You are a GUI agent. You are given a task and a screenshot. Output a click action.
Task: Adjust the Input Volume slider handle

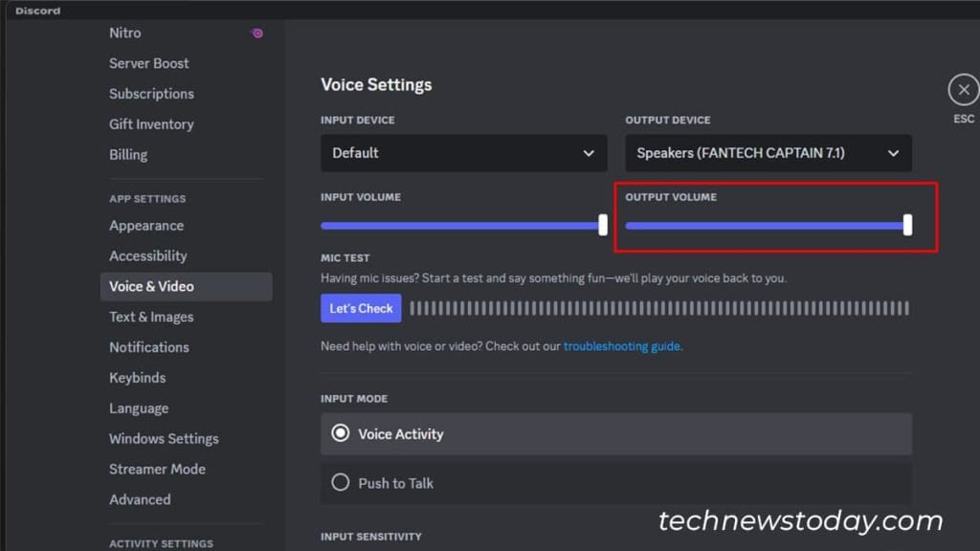pos(602,225)
